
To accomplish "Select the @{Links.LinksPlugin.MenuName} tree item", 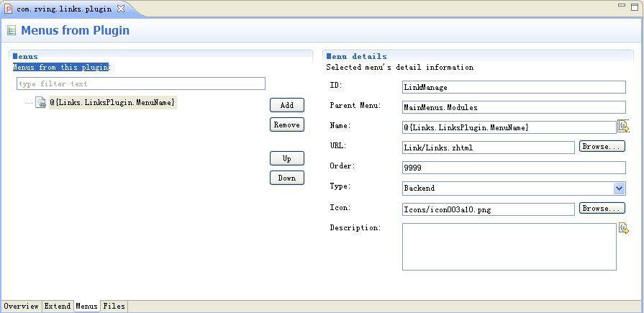I will [112, 102].
